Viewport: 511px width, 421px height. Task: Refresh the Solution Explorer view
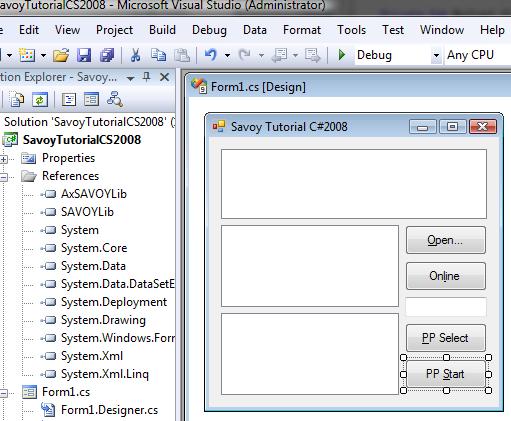[40, 100]
